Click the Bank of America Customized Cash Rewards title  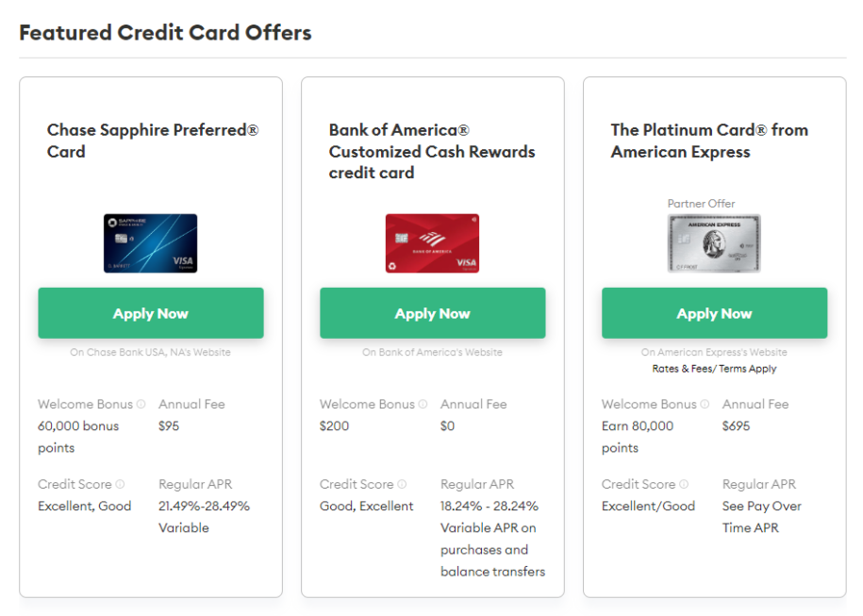pyautogui.click(x=431, y=151)
